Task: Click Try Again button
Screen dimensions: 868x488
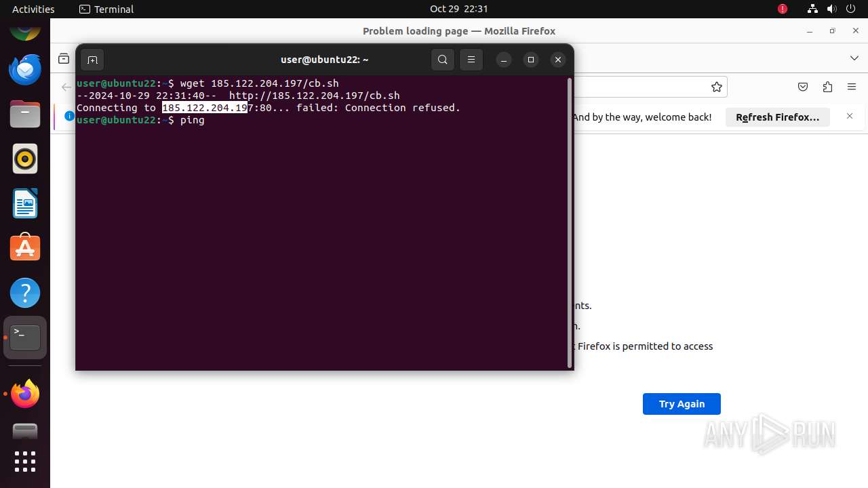Action: (x=682, y=404)
